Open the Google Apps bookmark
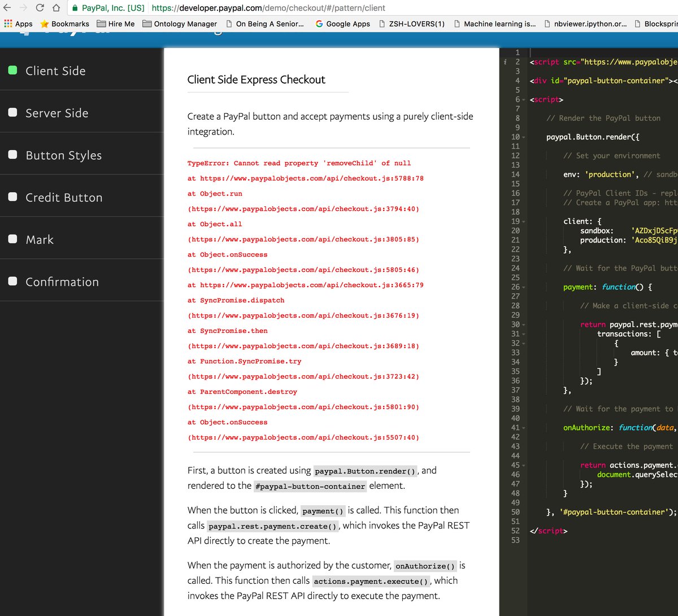The image size is (678, 616). pyautogui.click(x=342, y=24)
